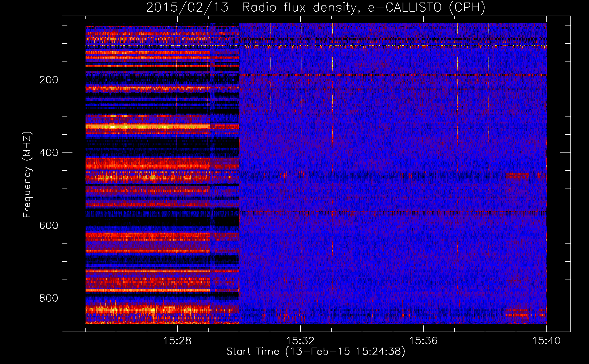
Task: Click the plot title mentioning e-CALLISTO (CPH)
Action: click(x=316, y=7)
